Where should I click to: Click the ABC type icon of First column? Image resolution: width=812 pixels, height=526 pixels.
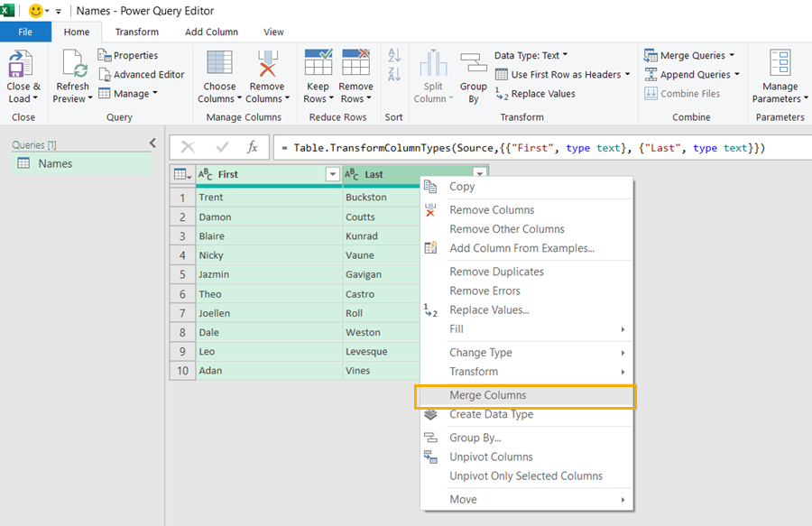[205, 174]
